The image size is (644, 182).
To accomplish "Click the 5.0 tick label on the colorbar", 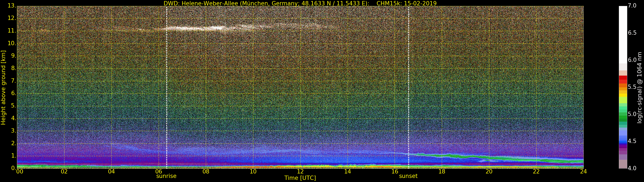I will [x=632, y=114].
